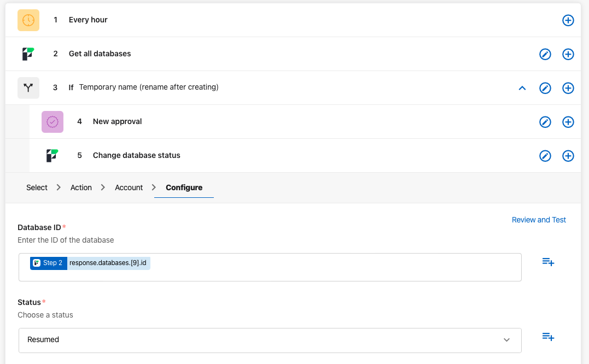Viewport: 589px width, 364px height.
Task: Click the logo beside Change database status
Action: [x=52, y=156]
